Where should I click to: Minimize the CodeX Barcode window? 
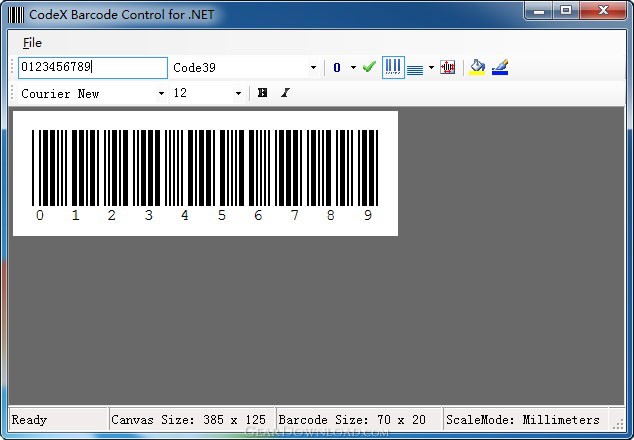pyautogui.click(x=539, y=11)
